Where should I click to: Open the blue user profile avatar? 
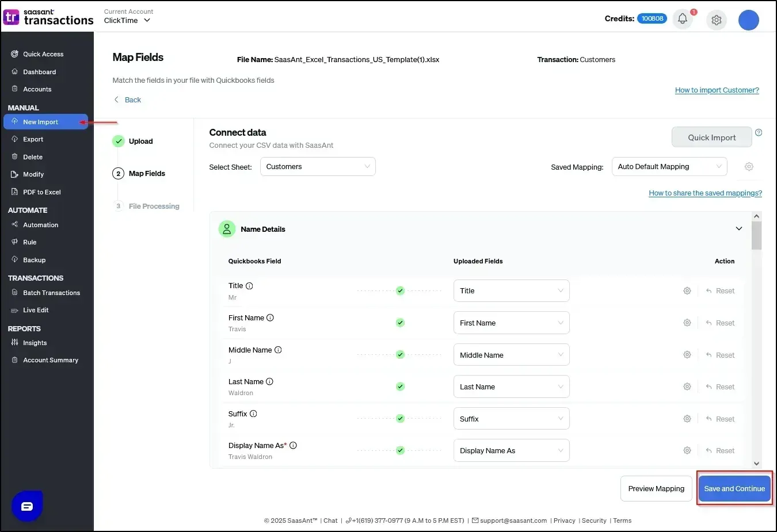click(749, 20)
